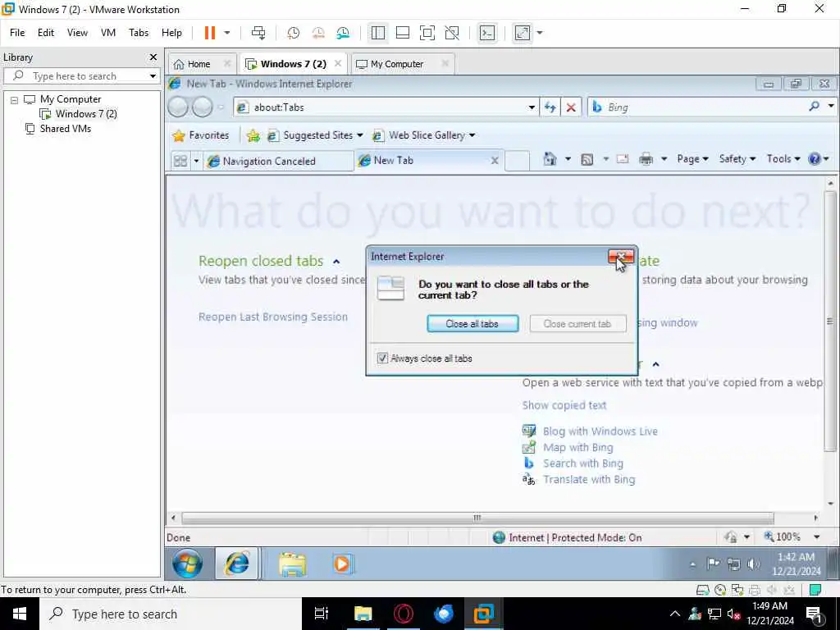
Task: Click Blog with Windows Live link
Action: click(600, 431)
